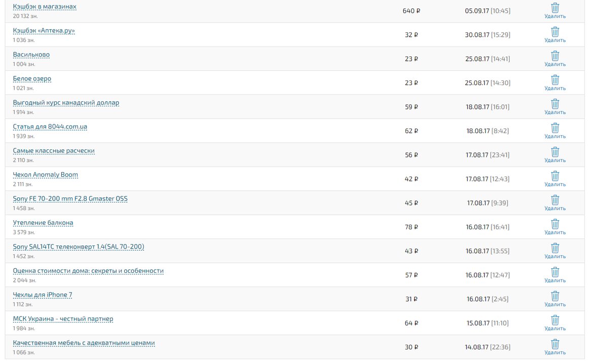Delete 'Утепление балкона' using trash icon
This screenshot has height=364, width=608.
pos(555,224)
